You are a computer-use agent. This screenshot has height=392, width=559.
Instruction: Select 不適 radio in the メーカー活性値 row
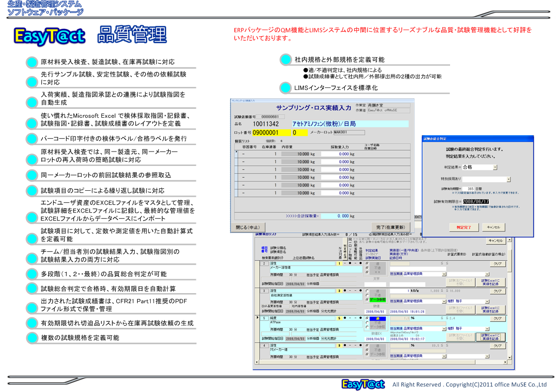[x=367, y=268]
